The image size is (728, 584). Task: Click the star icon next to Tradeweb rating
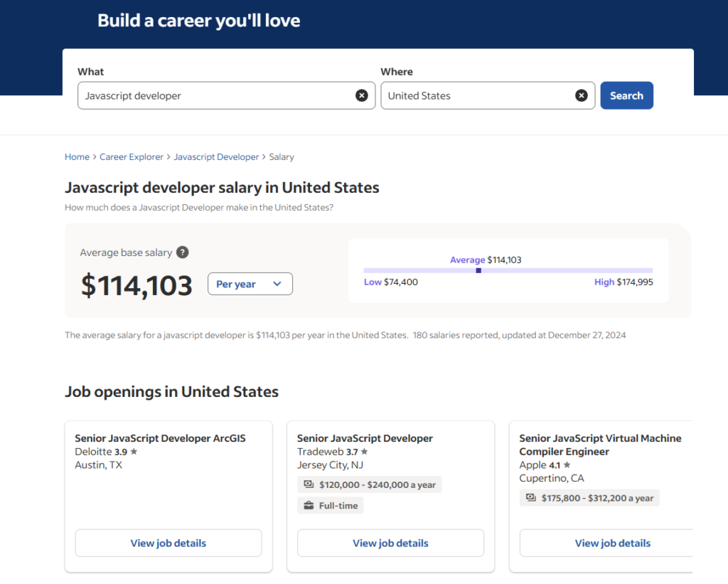(365, 451)
